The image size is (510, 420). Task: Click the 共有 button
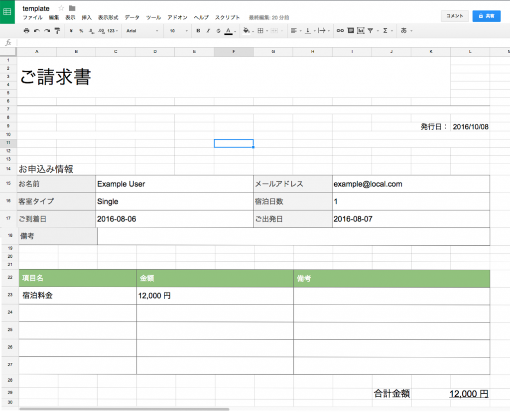pyautogui.click(x=486, y=15)
